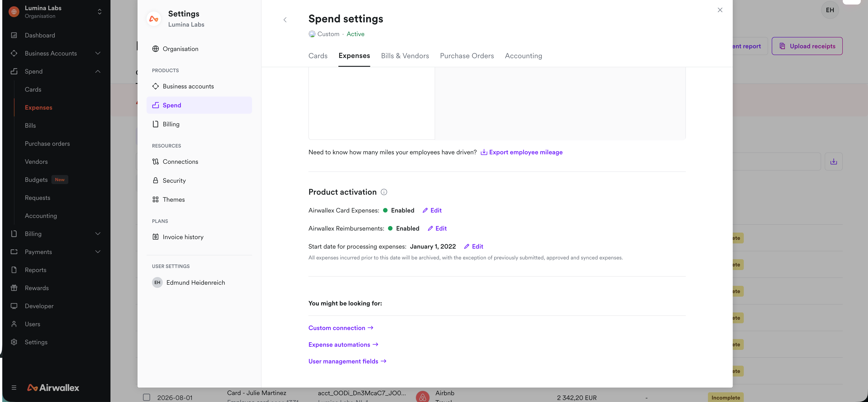Click the EH user avatar at top right

tap(830, 10)
